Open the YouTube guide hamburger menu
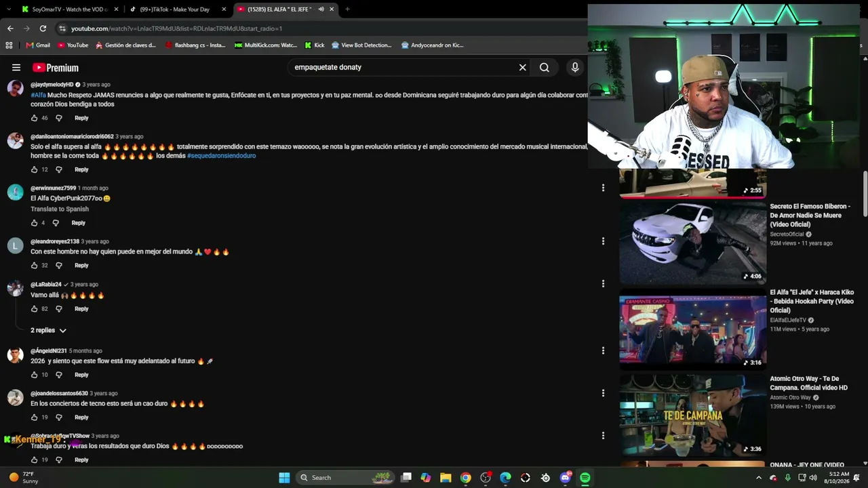Screen dimensions: 868x488 click(x=16, y=68)
